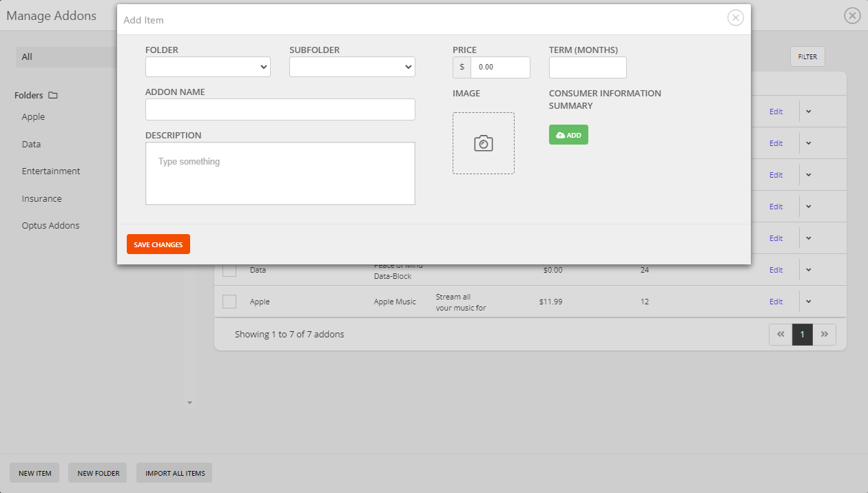Screen dimensions: 868x493
Task: Click the camera icon to upload an image
Action: (483, 143)
